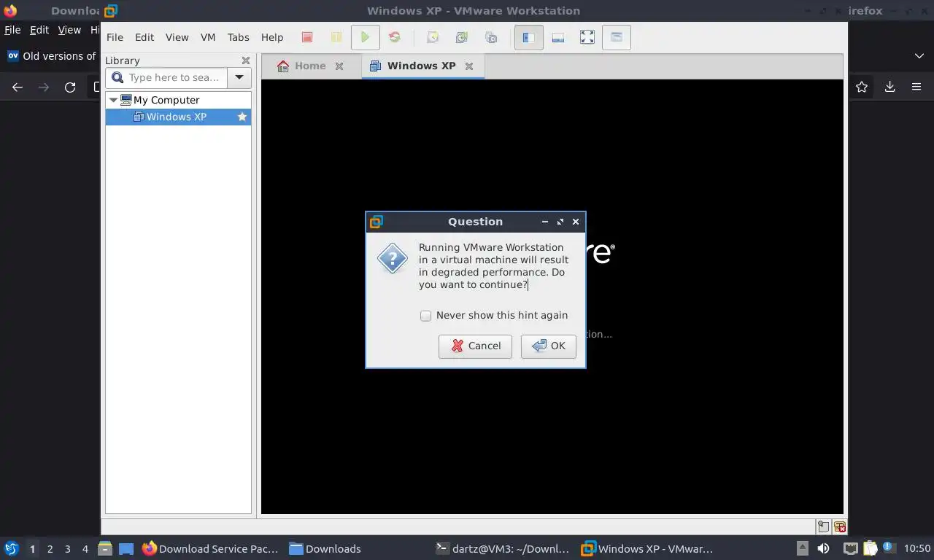This screenshot has width=934, height=560.
Task: Click the Take Snapshot toolbar icon
Action: click(433, 37)
